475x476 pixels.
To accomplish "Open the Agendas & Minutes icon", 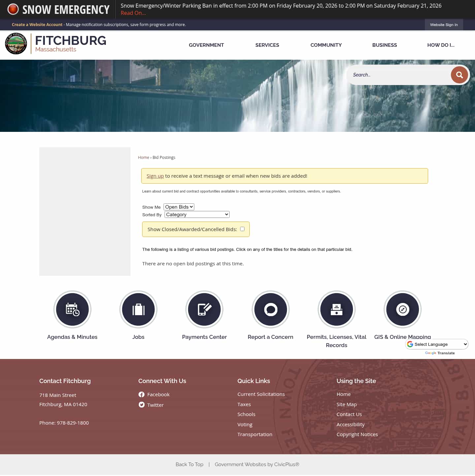I will (72, 309).
